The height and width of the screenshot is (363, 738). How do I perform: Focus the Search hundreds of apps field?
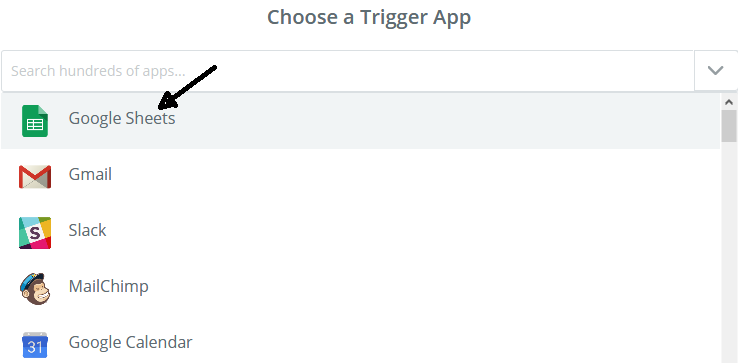[x=348, y=71]
